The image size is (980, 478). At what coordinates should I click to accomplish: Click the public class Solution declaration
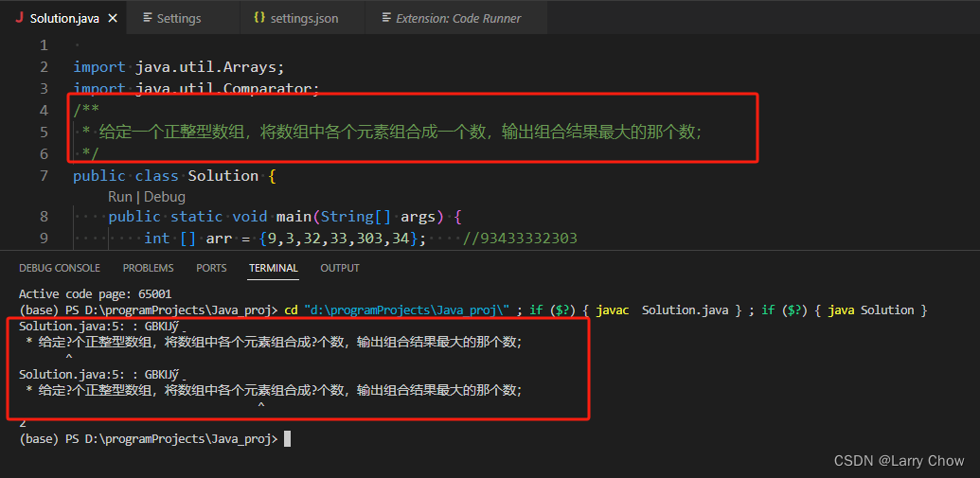click(174, 176)
